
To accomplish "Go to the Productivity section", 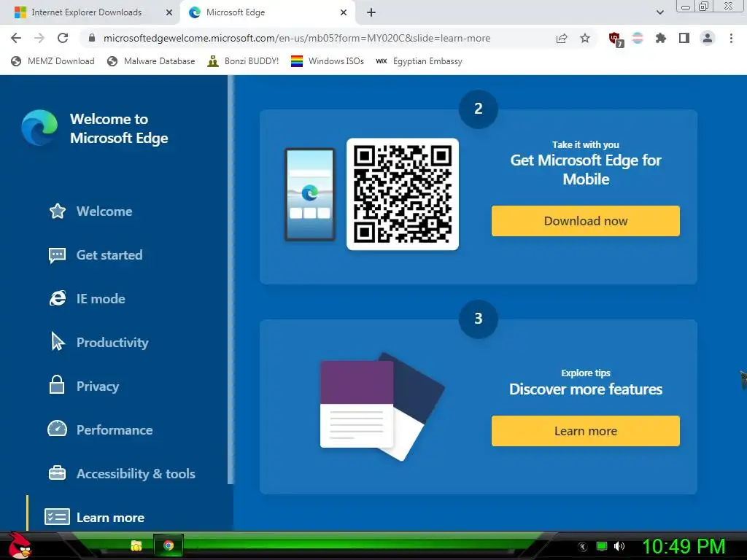I will (98, 343).
